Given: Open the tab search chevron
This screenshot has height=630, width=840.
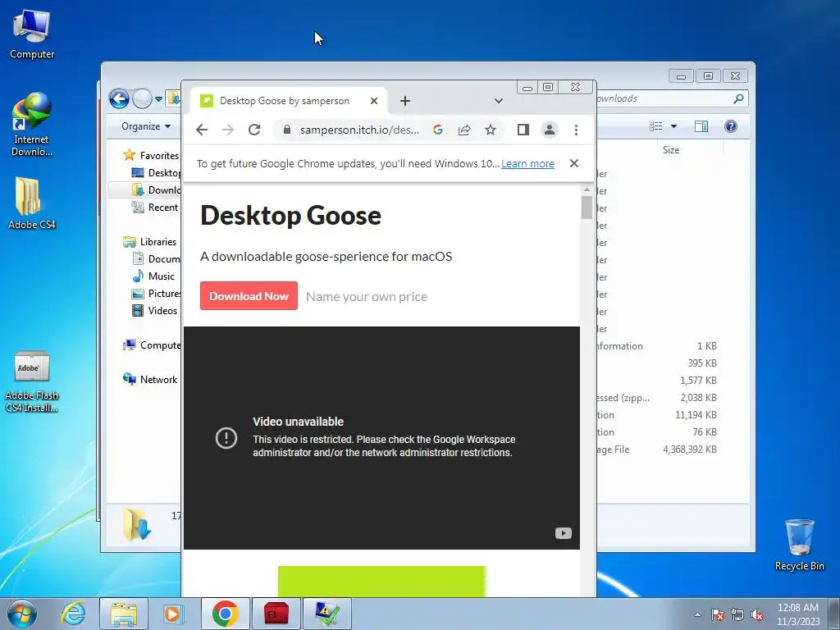Looking at the screenshot, I should point(498,101).
